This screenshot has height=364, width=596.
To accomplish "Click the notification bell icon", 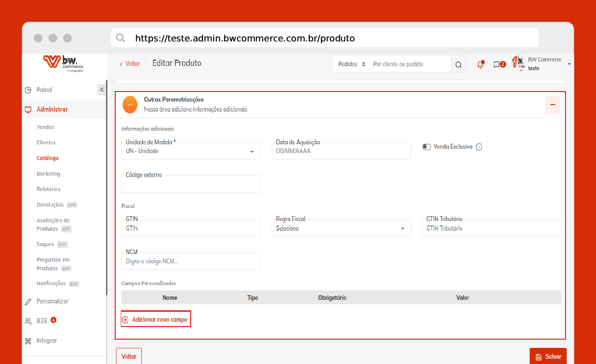I will pyautogui.click(x=480, y=65).
